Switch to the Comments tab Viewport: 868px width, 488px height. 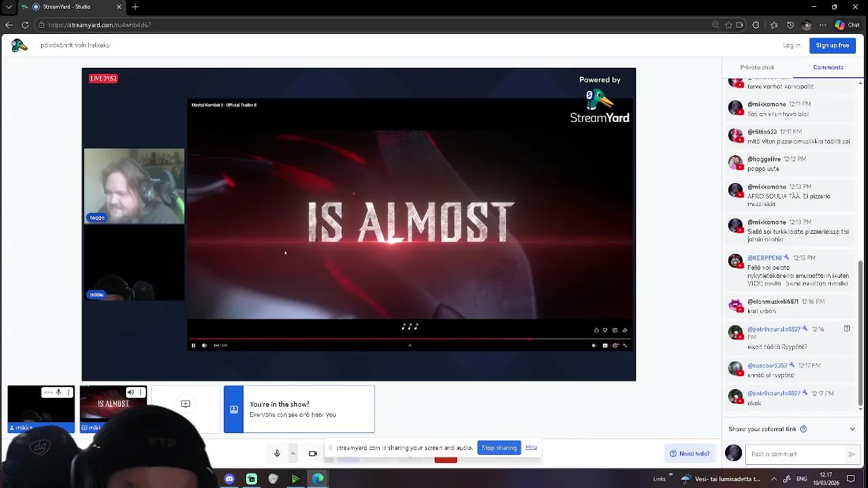point(828,67)
